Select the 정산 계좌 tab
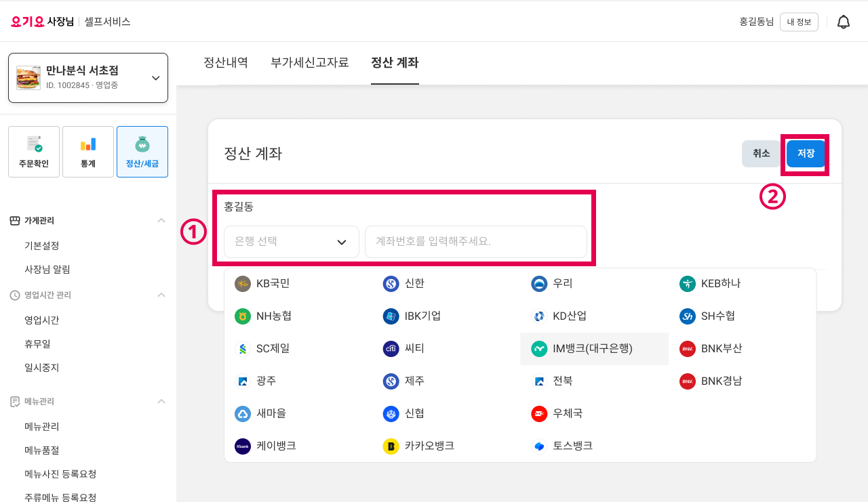868x502 pixels. pos(395,63)
